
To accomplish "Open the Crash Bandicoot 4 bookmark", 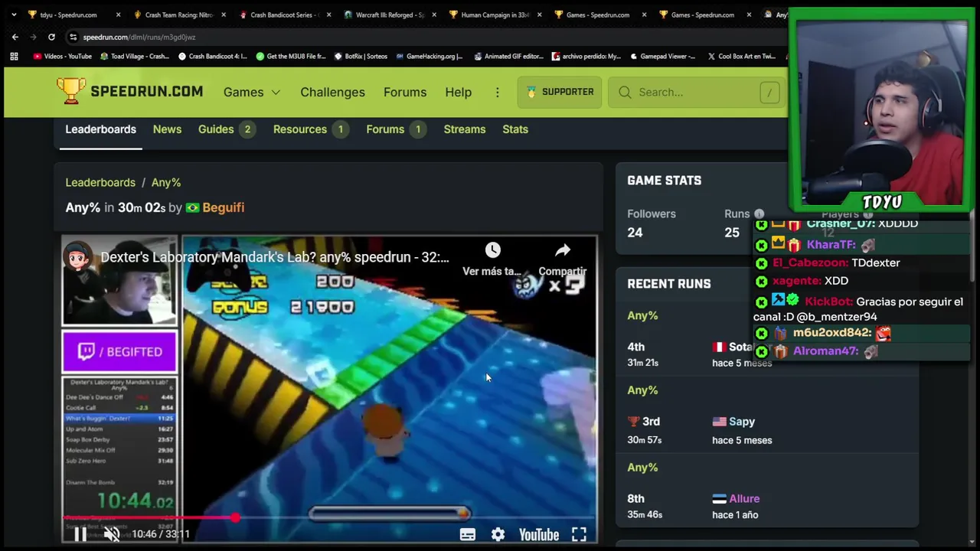I will click(x=212, y=56).
